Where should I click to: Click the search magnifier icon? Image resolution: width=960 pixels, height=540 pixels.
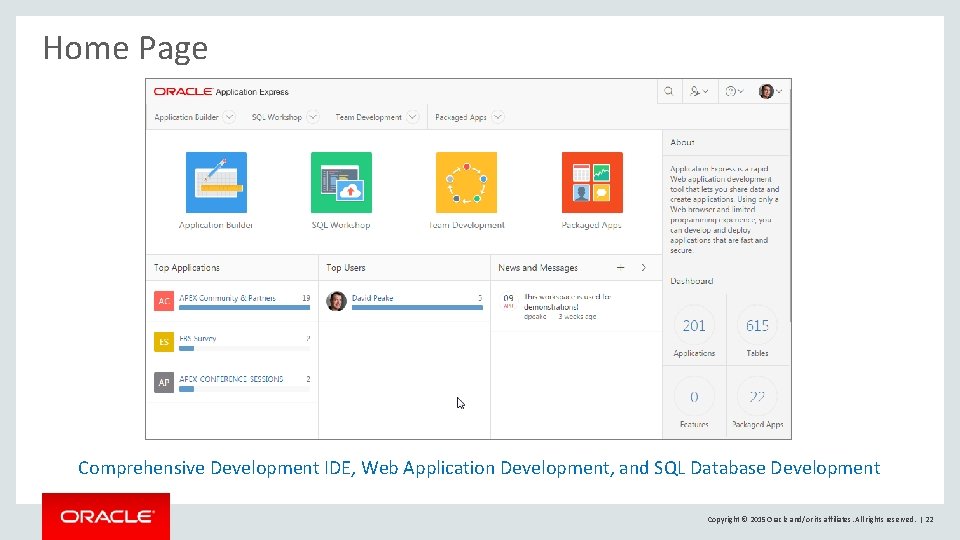[669, 91]
